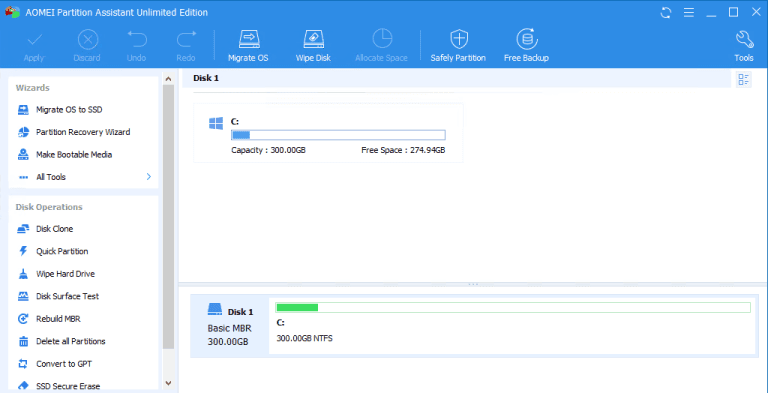The image size is (768, 393).
Task: Select Disk 1 Basic MBR label block
Action: (x=230, y=326)
